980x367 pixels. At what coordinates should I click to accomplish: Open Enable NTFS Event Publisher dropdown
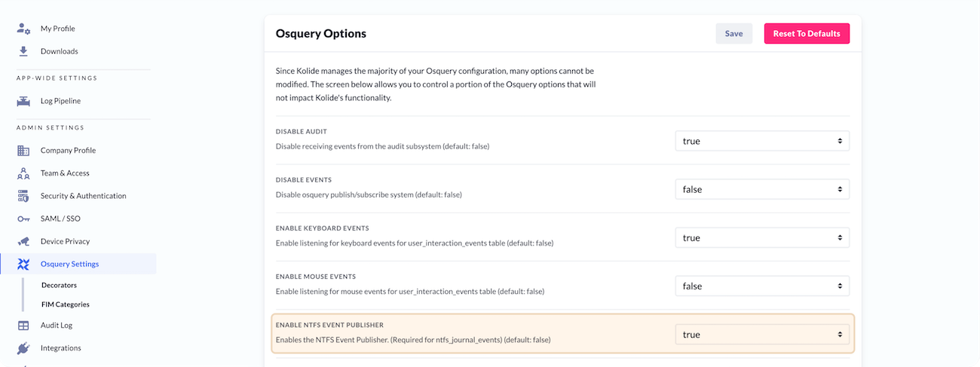pyautogui.click(x=762, y=334)
